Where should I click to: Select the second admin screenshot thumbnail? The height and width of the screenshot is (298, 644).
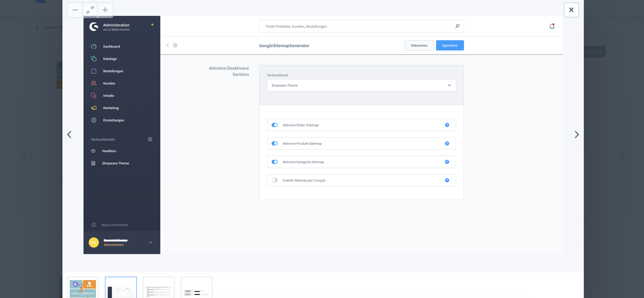pos(121,288)
